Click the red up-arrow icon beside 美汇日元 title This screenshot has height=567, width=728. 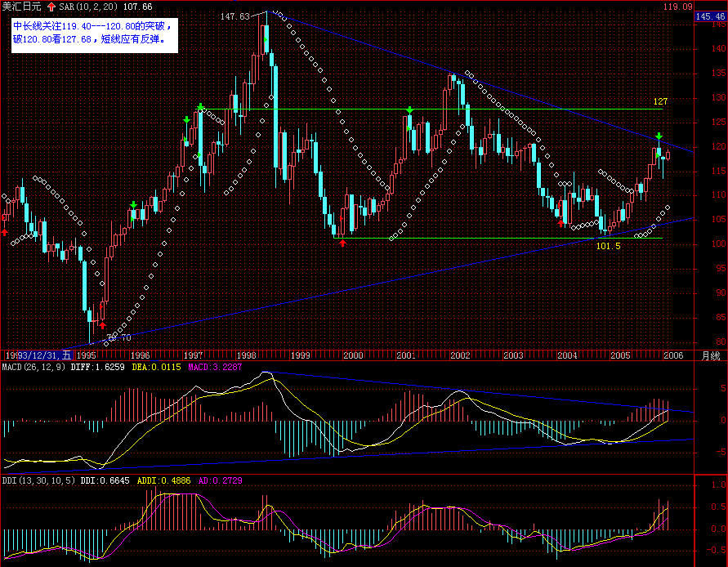point(51,7)
